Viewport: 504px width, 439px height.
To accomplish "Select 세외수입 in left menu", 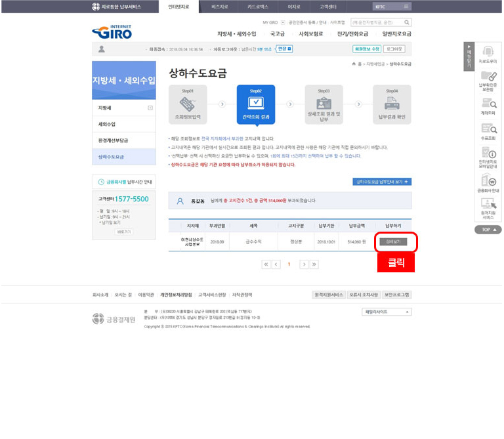I will pyautogui.click(x=124, y=124).
